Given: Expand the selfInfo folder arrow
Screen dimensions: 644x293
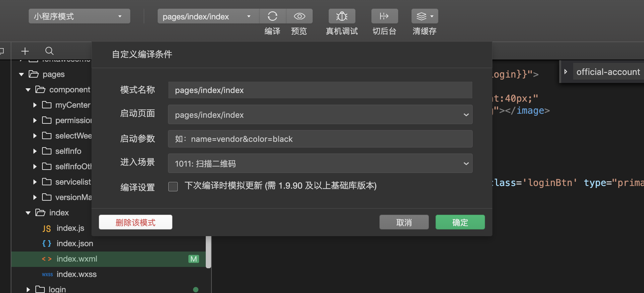Looking at the screenshot, I should click(35, 151).
